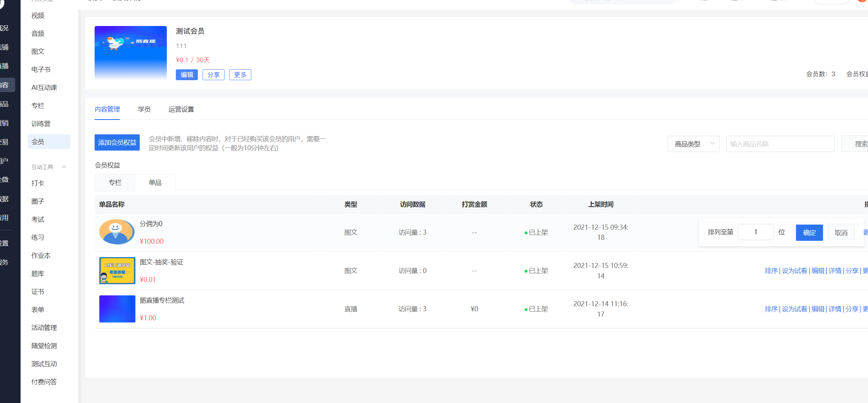Switch to the 运营设置 tab

tap(181, 109)
